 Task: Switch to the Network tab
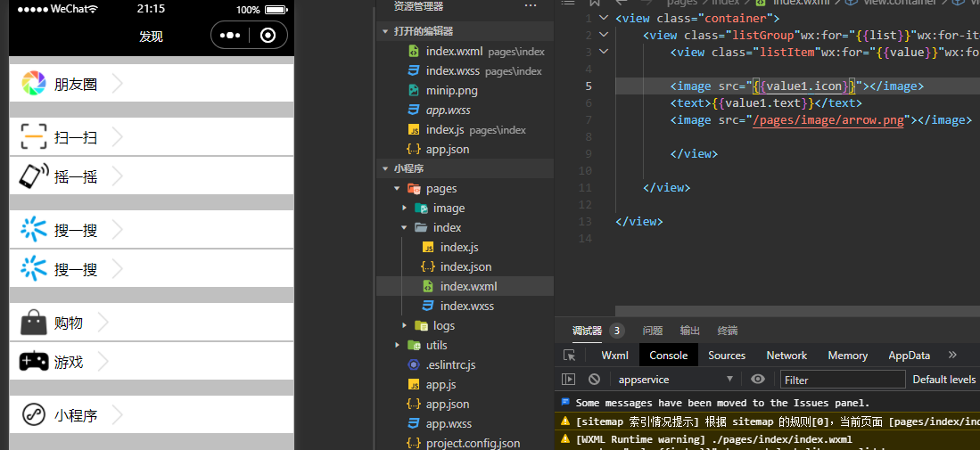click(x=786, y=356)
